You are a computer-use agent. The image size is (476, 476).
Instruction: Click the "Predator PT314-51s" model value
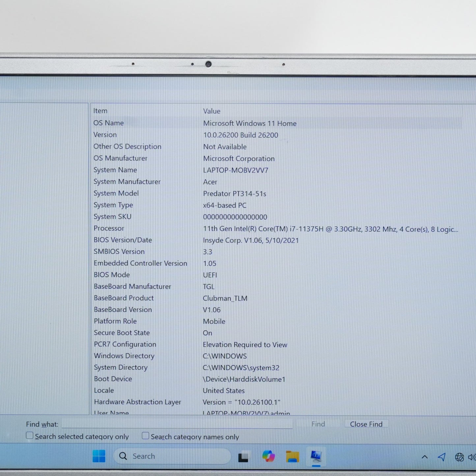pos(235,194)
